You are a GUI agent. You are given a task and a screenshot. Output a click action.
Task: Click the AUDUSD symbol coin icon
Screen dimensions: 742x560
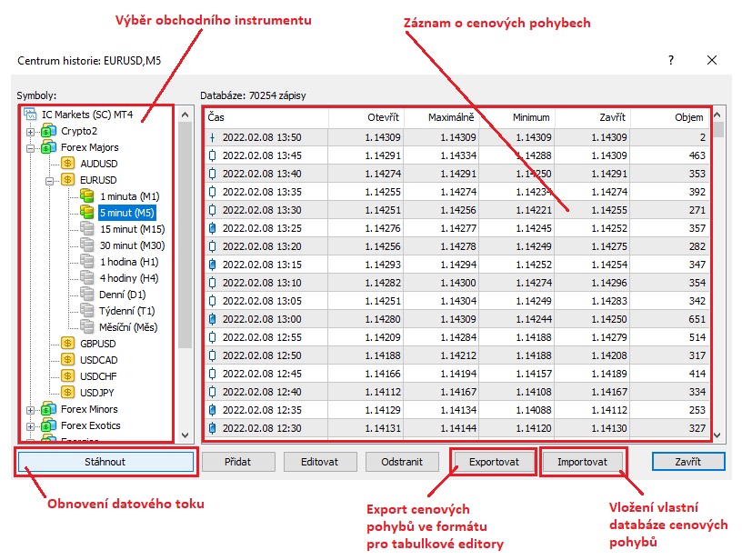[x=68, y=164]
